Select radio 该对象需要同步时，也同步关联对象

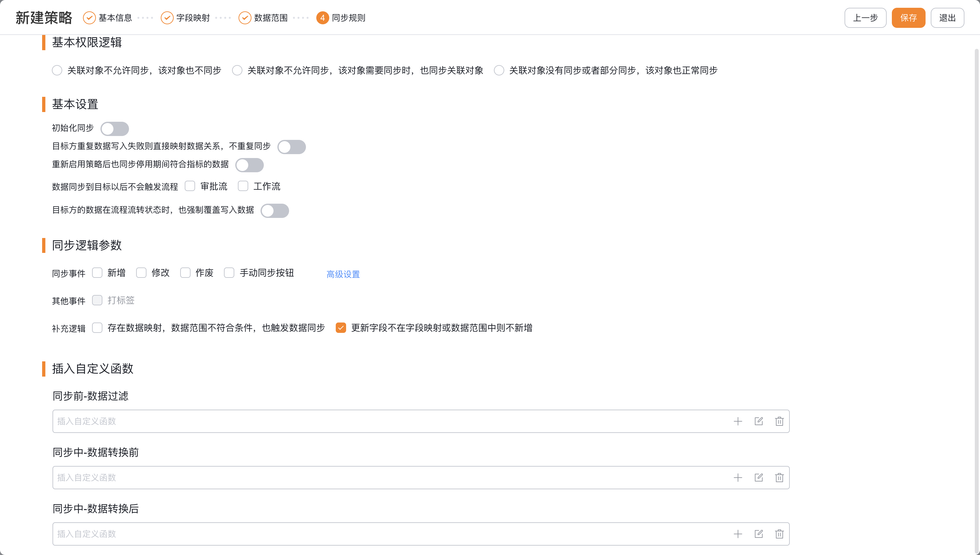coord(237,71)
